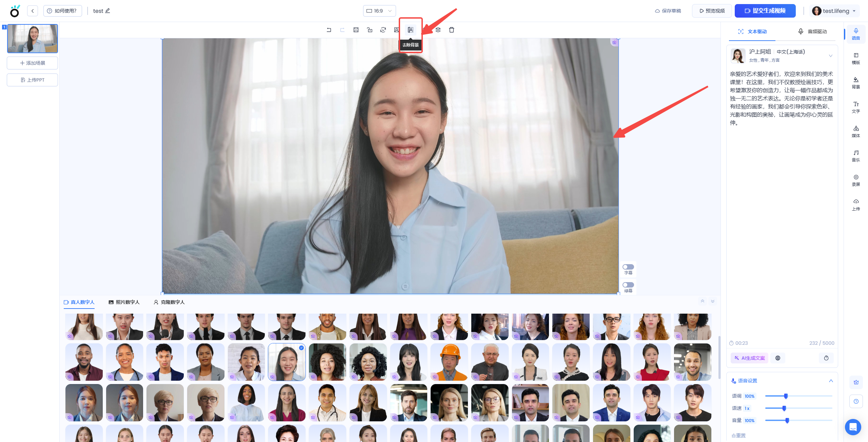This screenshot has width=868, height=442.
Task: Toggle the 字幕 subtitle switch
Action: 628,267
